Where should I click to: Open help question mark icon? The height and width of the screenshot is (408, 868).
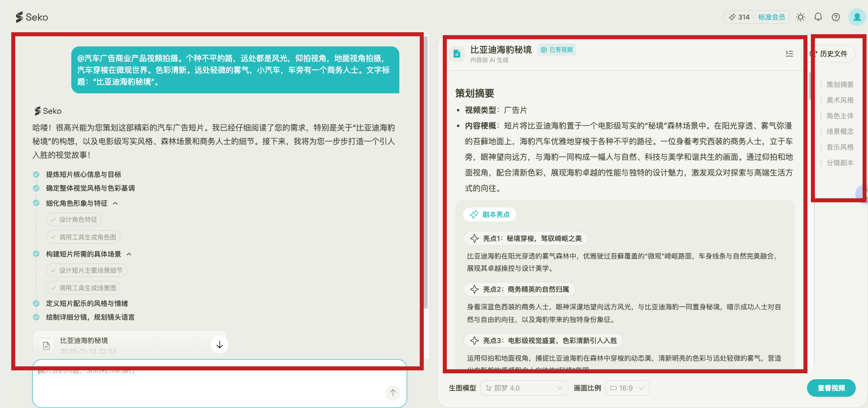pyautogui.click(x=836, y=17)
